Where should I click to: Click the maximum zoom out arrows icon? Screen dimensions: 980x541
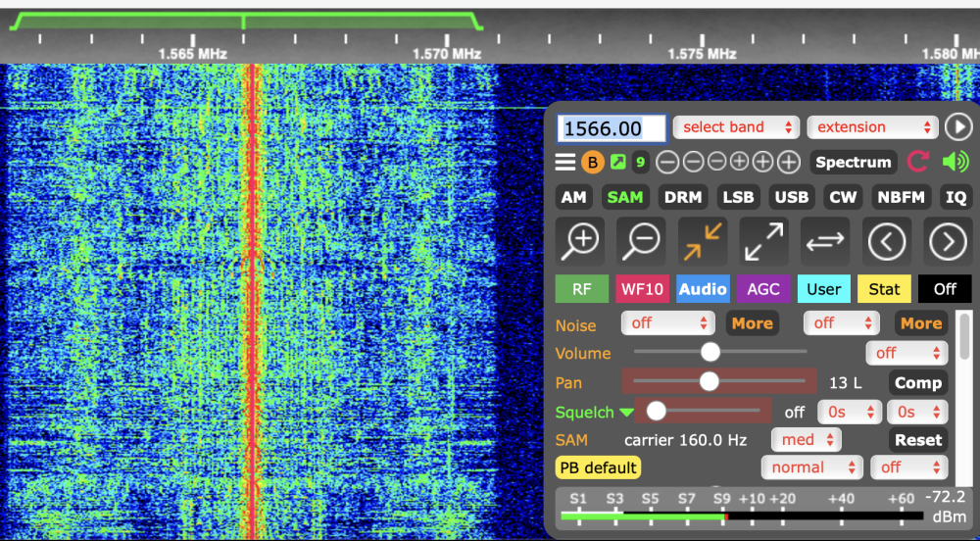(763, 241)
